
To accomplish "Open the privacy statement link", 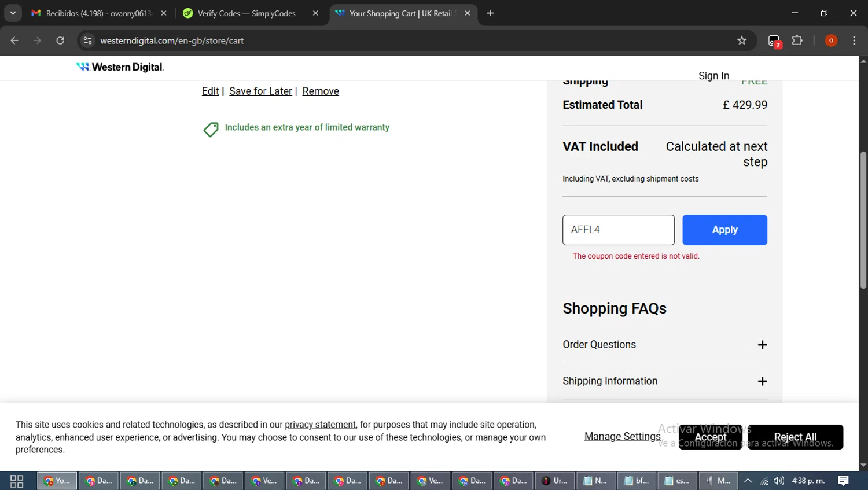I will pos(320,425).
